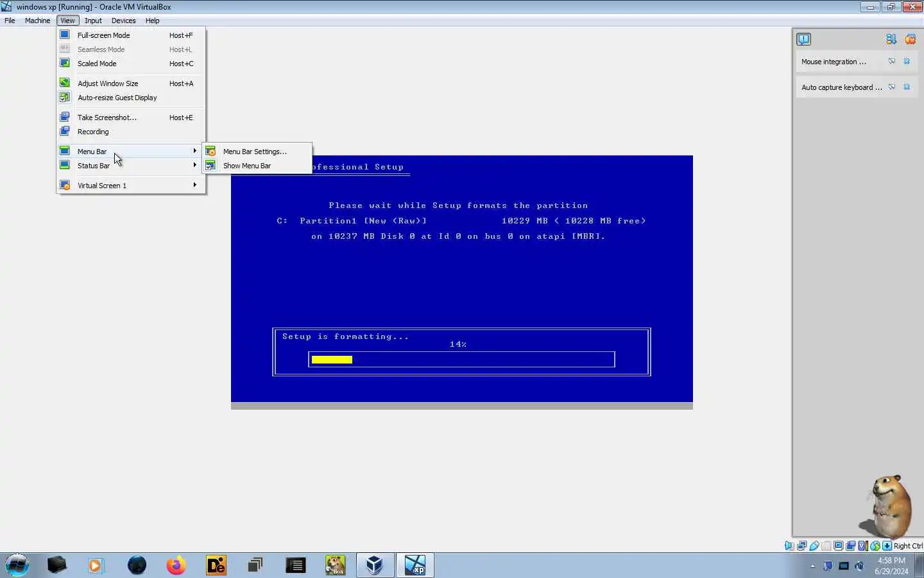Open help for Mouse integration notification
Screen dimensions: 924x578
click(892, 61)
